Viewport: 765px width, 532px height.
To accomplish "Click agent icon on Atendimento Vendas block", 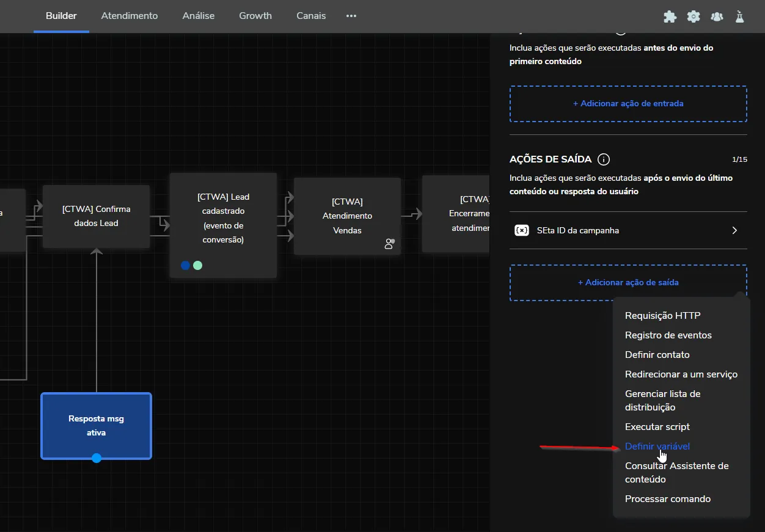I will click(389, 244).
